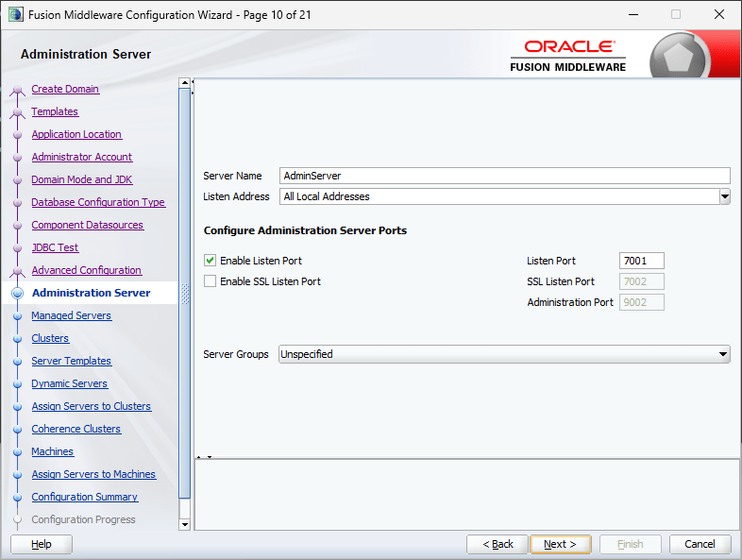Go to Server Templates step
Viewport: 742px width, 560px height.
click(71, 361)
